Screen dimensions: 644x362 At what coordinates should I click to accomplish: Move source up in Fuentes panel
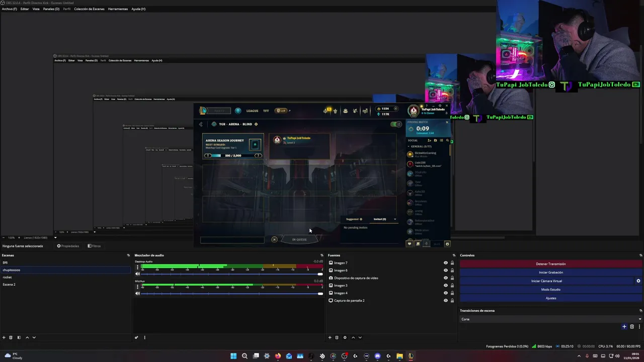(353, 337)
